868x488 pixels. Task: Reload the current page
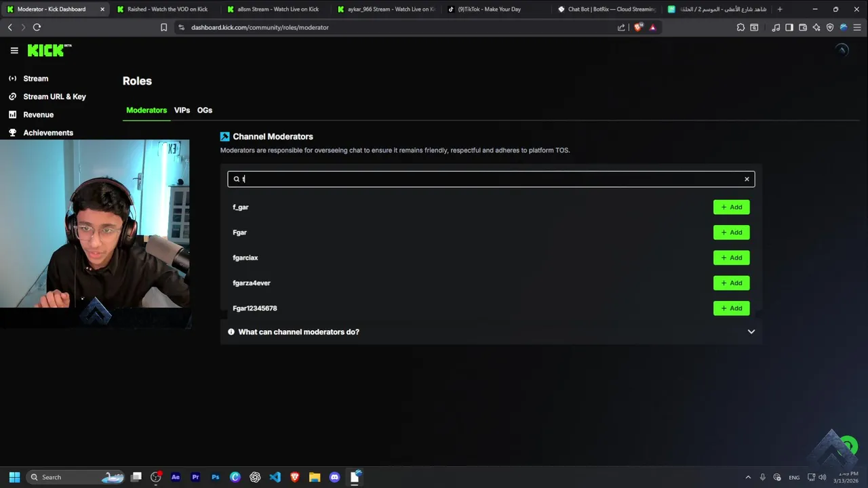coord(37,27)
